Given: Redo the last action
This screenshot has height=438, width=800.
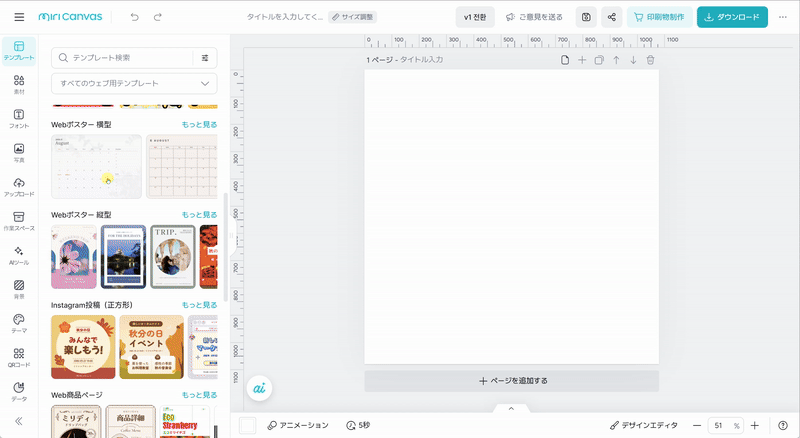Looking at the screenshot, I should [x=158, y=17].
